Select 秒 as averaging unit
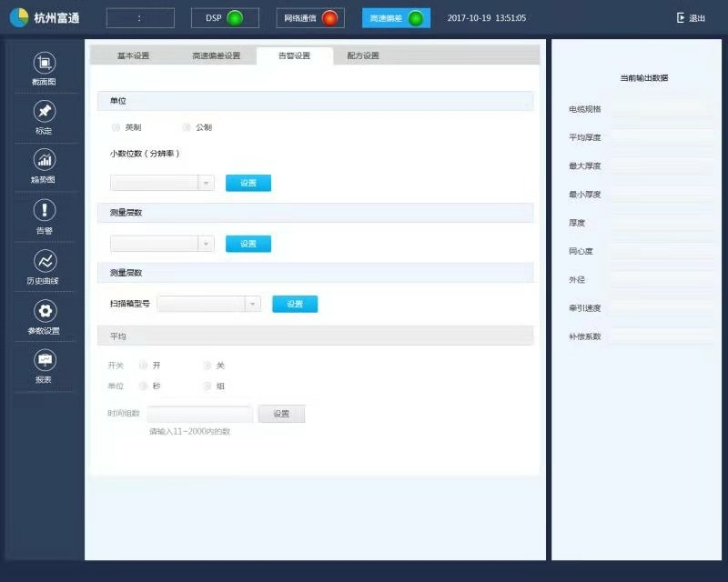Screen dimensions: 728x582 (144, 386)
